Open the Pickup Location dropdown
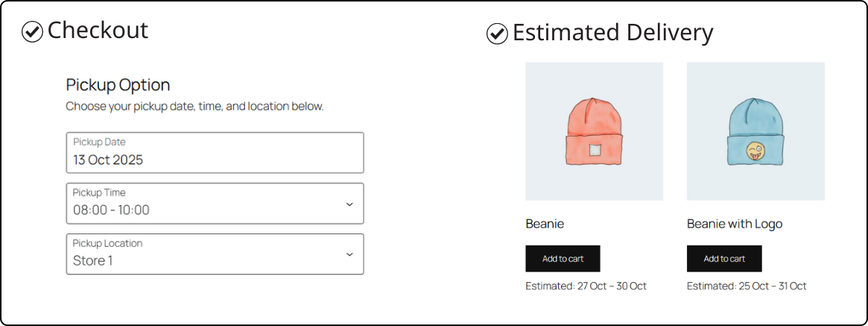868x326 pixels. (x=215, y=254)
